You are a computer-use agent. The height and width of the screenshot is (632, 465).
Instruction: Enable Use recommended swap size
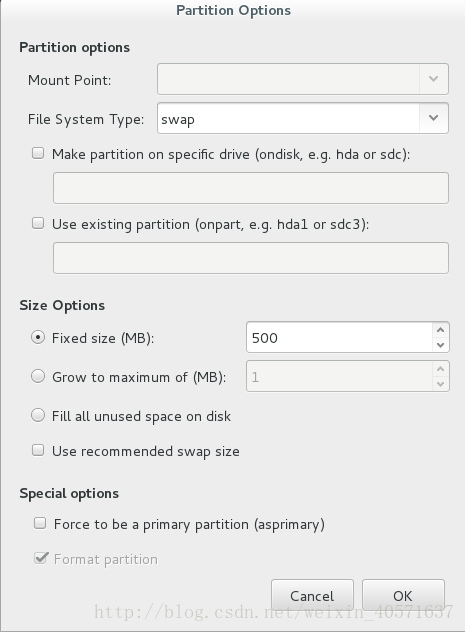tap(38, 450)
